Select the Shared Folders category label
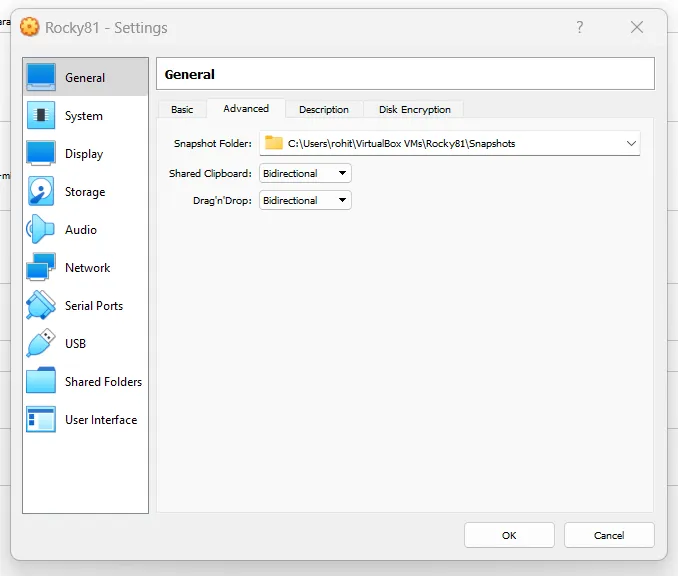Screen dimensions: 678x576 [103, 382]
